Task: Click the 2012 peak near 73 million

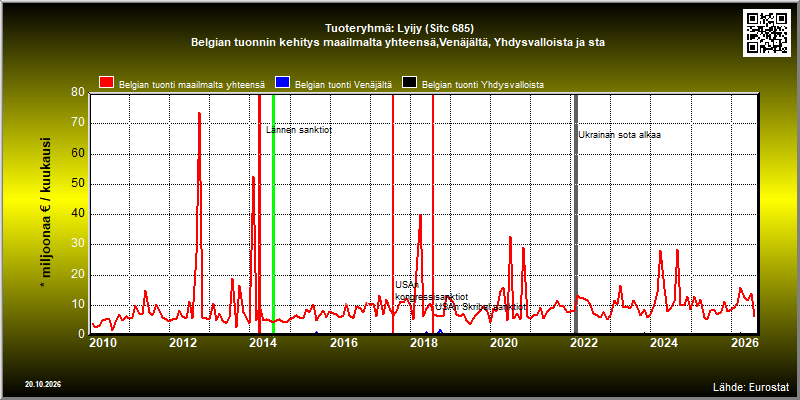Action: pos(199,113)
